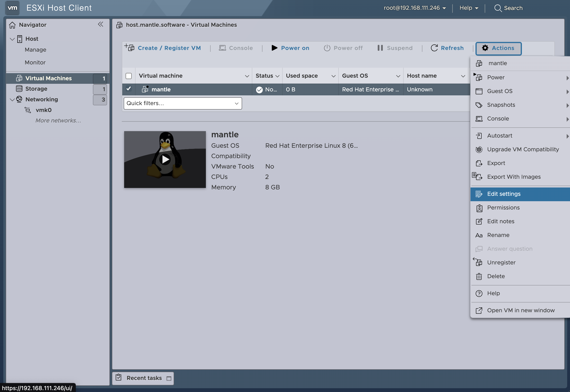Click the Export icon in Actions menu
Screen dimensions: 570x392
click(x=479, y=163)
